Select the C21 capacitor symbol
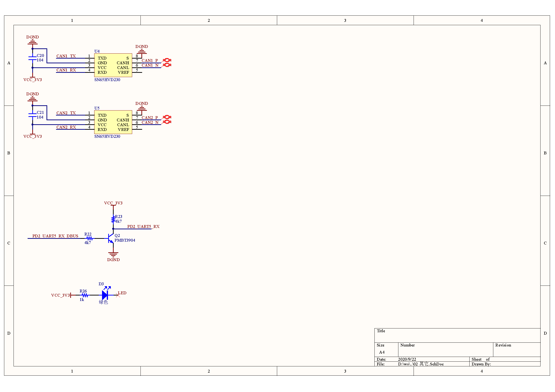555x392 pixels. coord(33,115)
